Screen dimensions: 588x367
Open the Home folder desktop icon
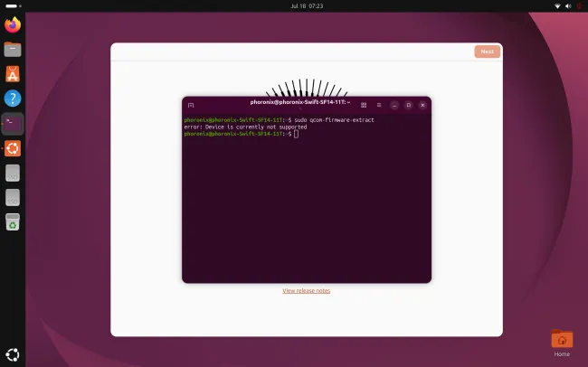pos(562,343)
